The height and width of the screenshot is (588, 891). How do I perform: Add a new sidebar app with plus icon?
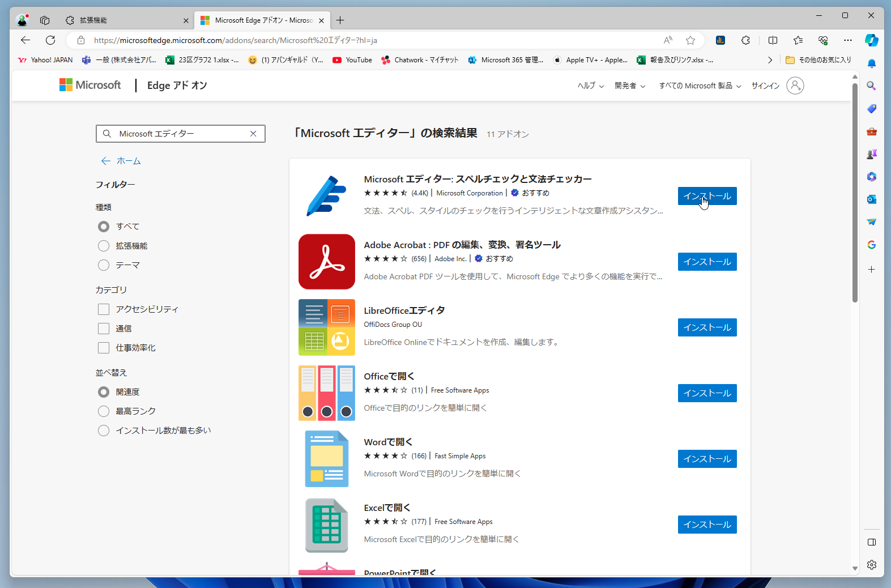(x=872, y=270)
